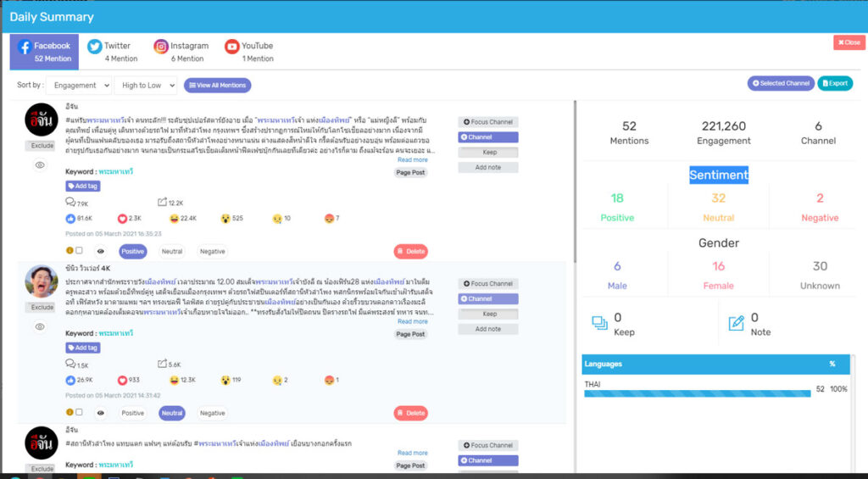This screenshot has height=479, width=868.
Task: Add note to the first post
Action: pos(488,167)
